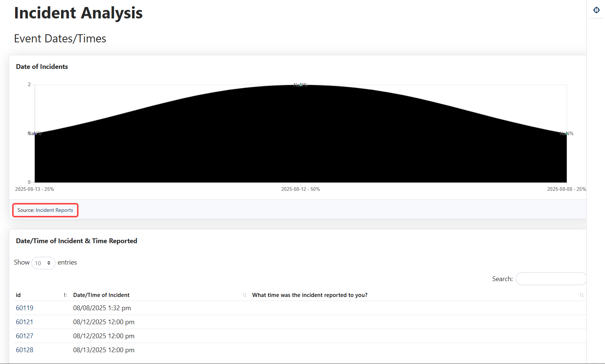The image size is (605, 364).
Task: Click the chart data point at the 2025-08-12 peak
Action: pyautogui.click(x=301, y=85)
